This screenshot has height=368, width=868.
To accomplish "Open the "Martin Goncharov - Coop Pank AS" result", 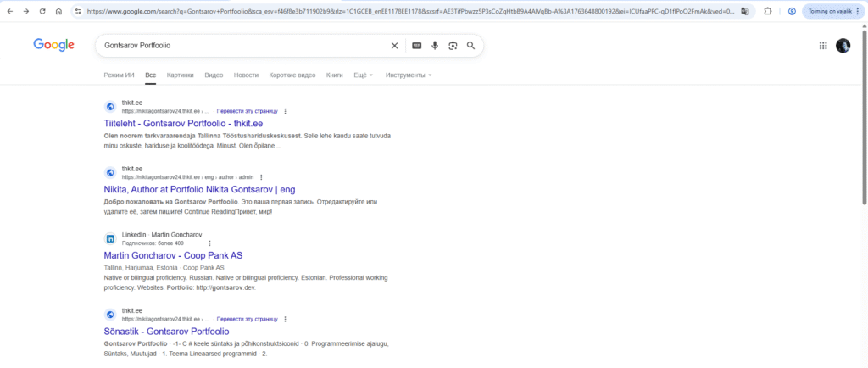I will click(173, 255).
